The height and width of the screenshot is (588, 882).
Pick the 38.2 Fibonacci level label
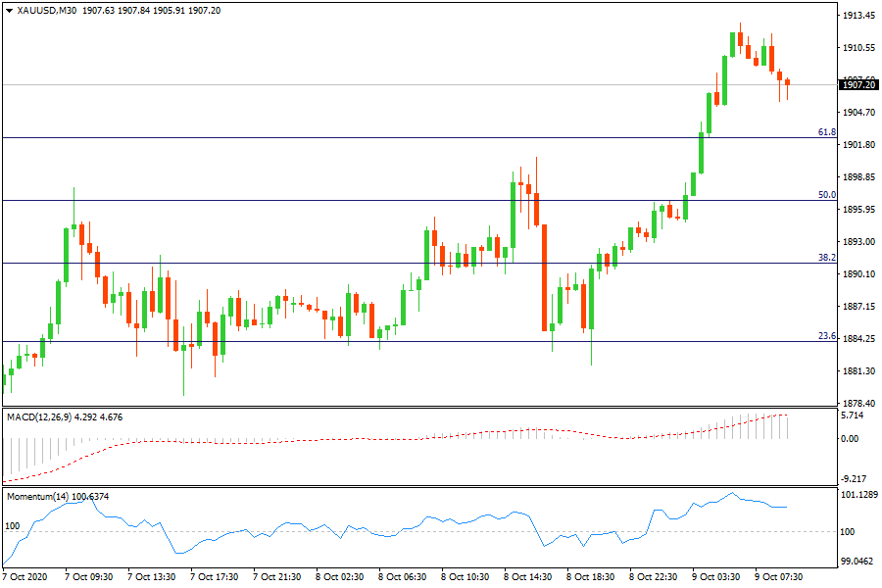pyautogui.click(x=826, y=258)
